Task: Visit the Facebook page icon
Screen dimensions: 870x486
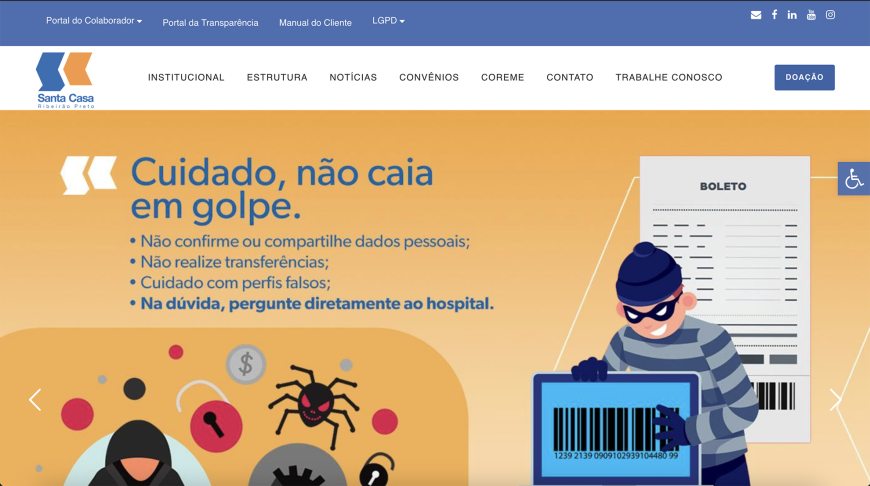Action: tap(774, 15)
